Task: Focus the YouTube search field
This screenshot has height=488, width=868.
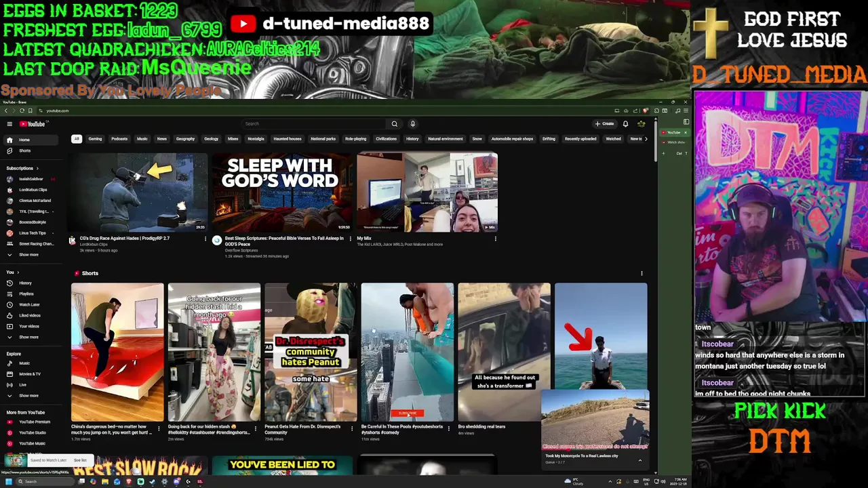Action: 315,124
